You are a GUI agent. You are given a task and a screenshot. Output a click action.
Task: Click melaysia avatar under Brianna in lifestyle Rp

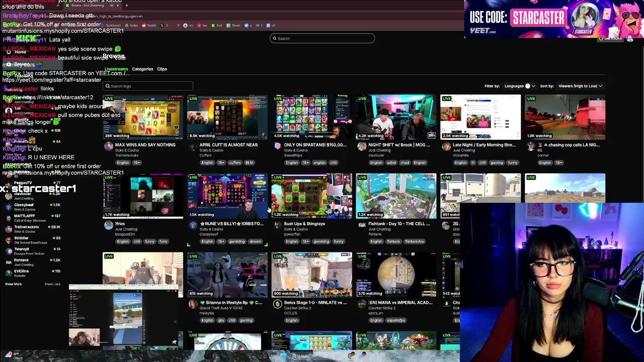coord(193,304)
